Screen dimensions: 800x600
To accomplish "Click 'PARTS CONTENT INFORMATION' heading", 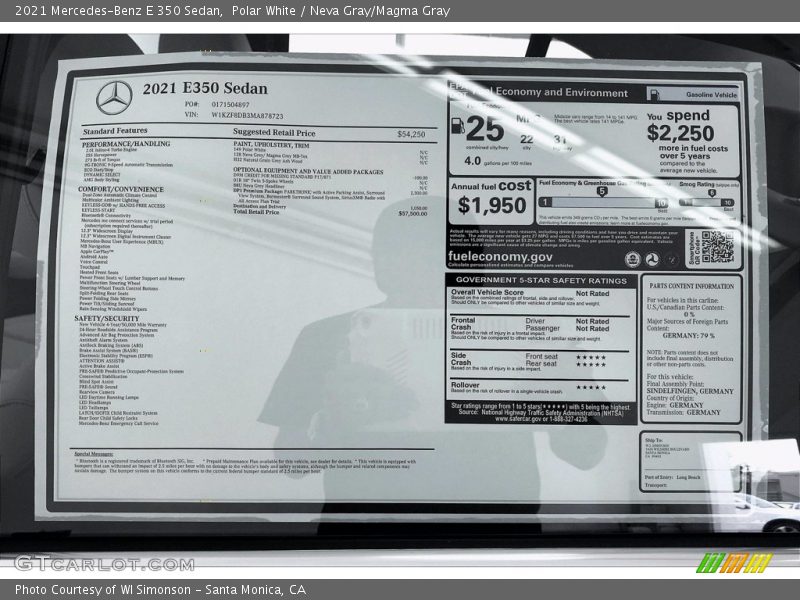I will (x=691, y=286).
